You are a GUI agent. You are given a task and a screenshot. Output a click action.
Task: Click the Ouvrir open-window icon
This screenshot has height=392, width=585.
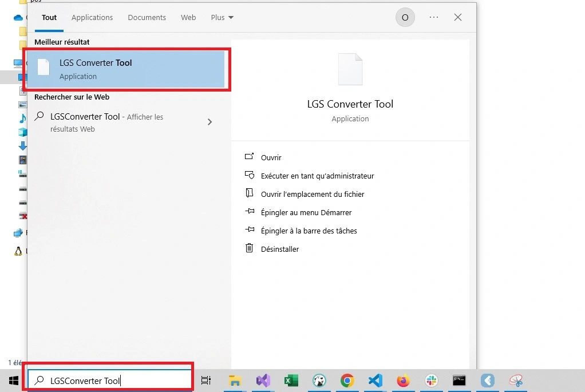click(x=249, y=156)
